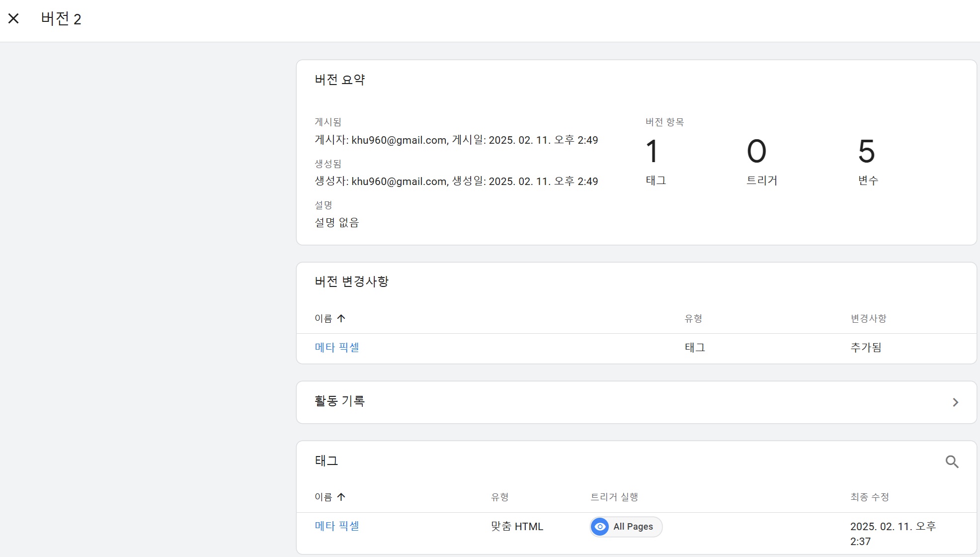The image size is (980, 557).
Task: Click the All Pages trigger eye icon
Action: tap(600, 527)
